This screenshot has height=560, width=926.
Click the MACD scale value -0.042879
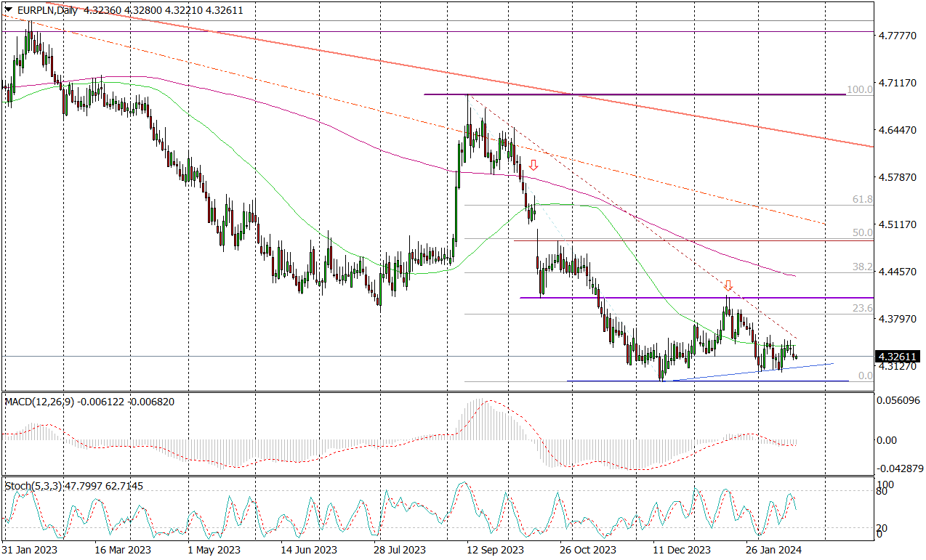899,468
